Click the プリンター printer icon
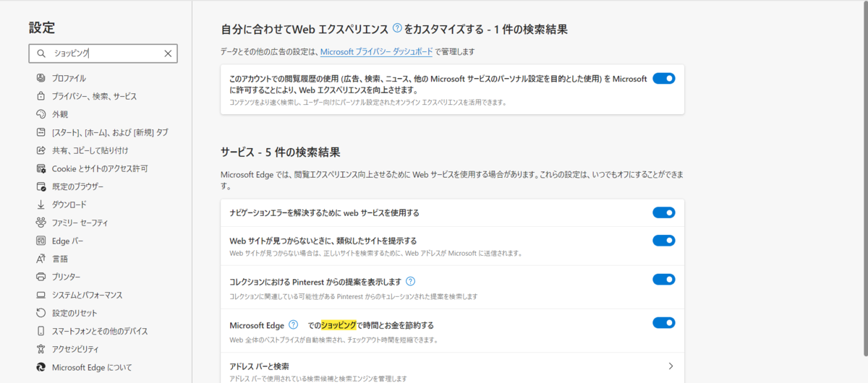 coord(41,277)
